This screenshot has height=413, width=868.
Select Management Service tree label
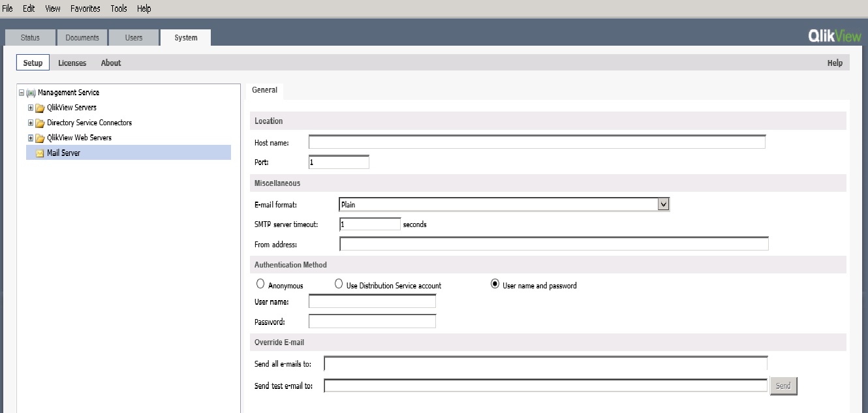(x=69, y=93)
